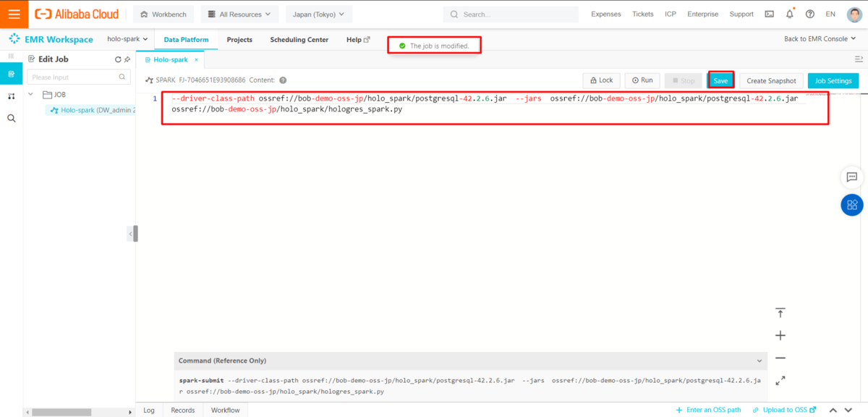Toggle the right-side panel collapse icon
Screen dimensions: 868x417
pyautogui.click(x=859, y=59)
